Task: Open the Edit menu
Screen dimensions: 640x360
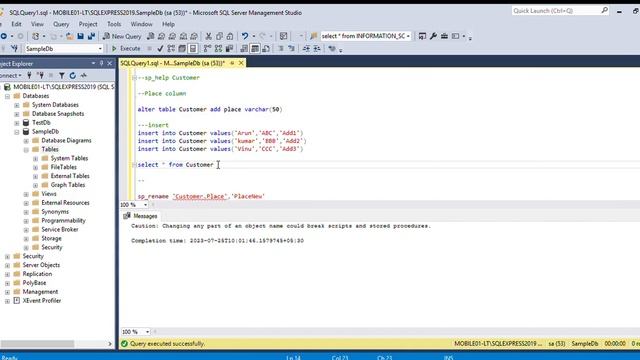Action: pyautogui.click(x=16, y=24)
